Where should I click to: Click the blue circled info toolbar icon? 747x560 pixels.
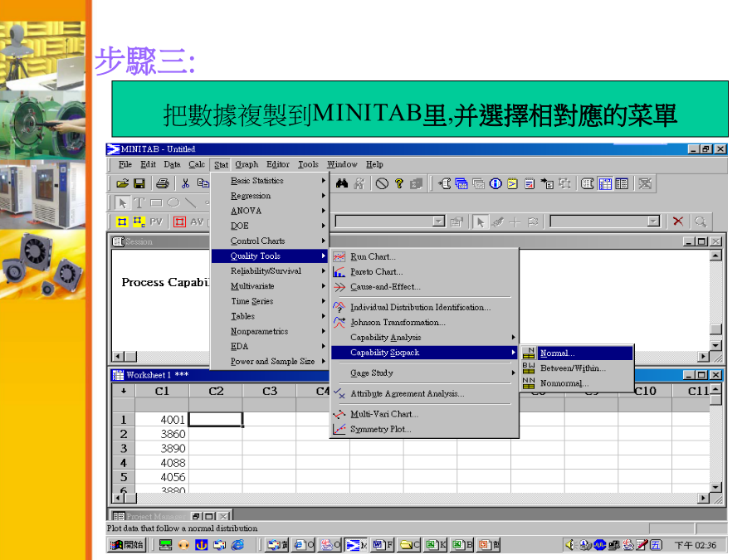pyautogui.click(x=496, y=183)
